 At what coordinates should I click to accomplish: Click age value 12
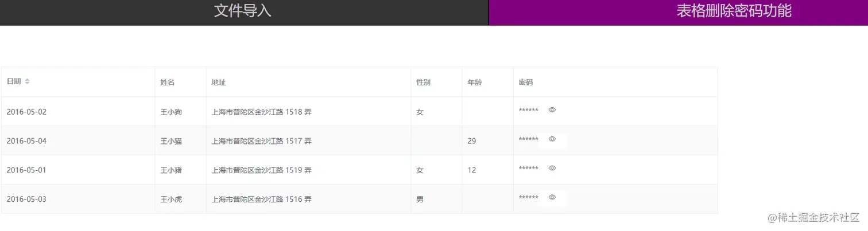[472, 170]
